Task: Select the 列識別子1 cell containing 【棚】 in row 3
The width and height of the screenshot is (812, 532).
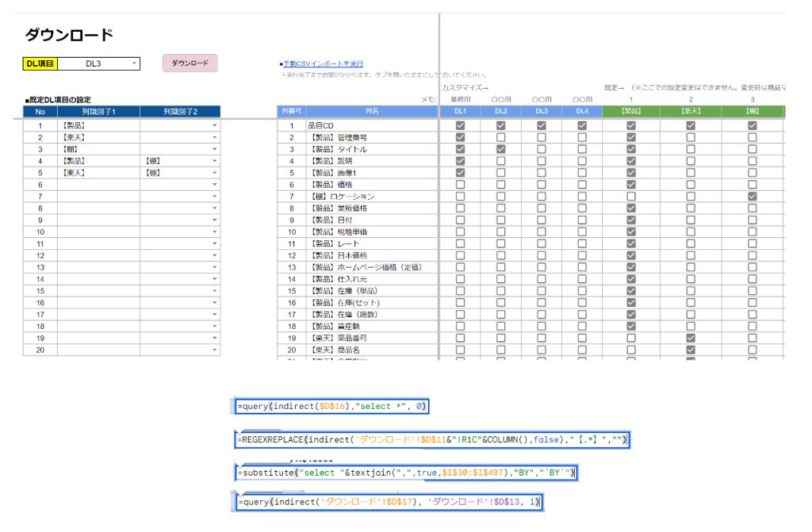Action: (x=98, y=149)
